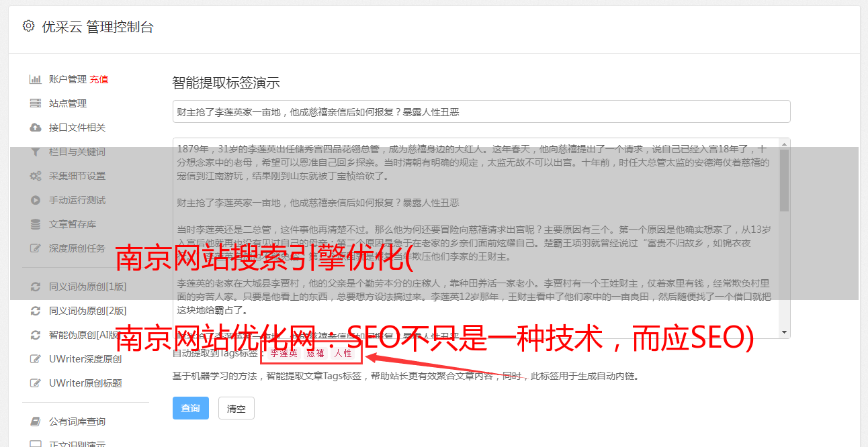Select the 手动运行测试 play icon
868x447 pixels.
[x=36, y=200]
